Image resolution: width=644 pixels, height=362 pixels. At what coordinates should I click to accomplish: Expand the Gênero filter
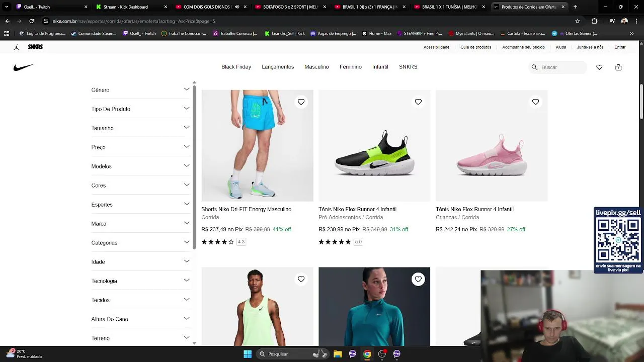click(x=140, y=89)
